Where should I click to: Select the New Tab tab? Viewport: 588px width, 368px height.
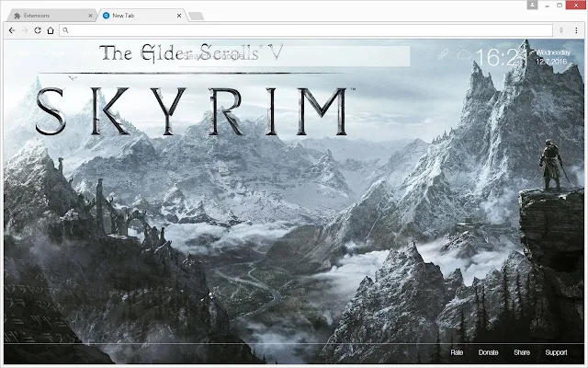click(x=141, y=16)
